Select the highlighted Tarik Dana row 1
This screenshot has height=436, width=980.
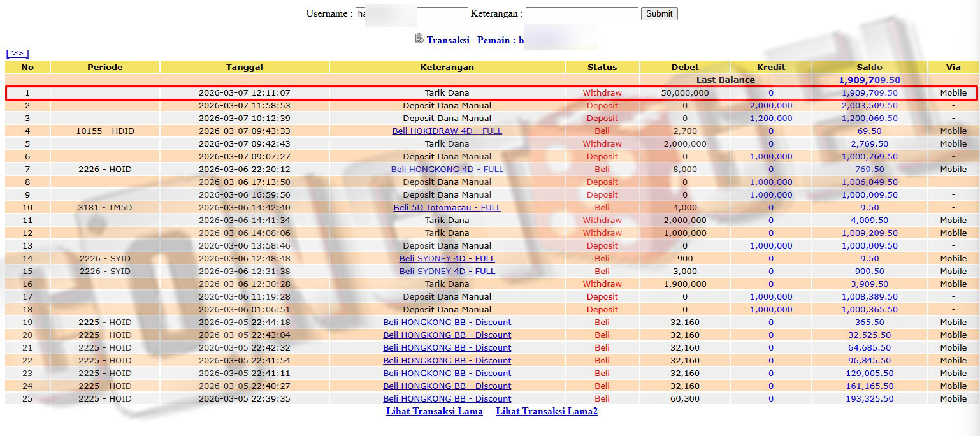coord(447,92)
